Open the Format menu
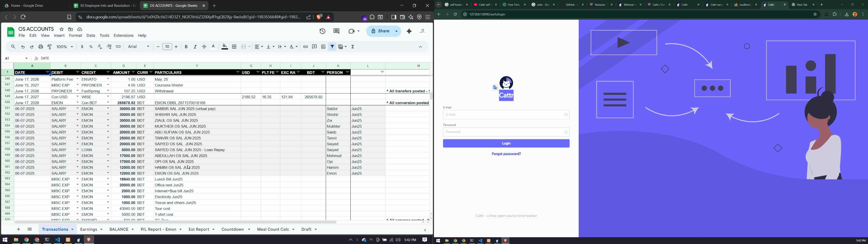 (x=76, y=36)
